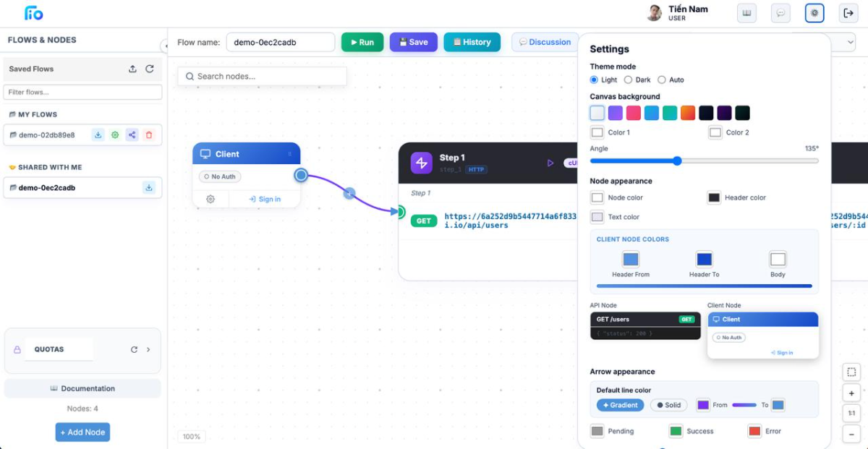Open the Header To color swatch
Screen dimensions: 868x449
[x=705, y=259]
